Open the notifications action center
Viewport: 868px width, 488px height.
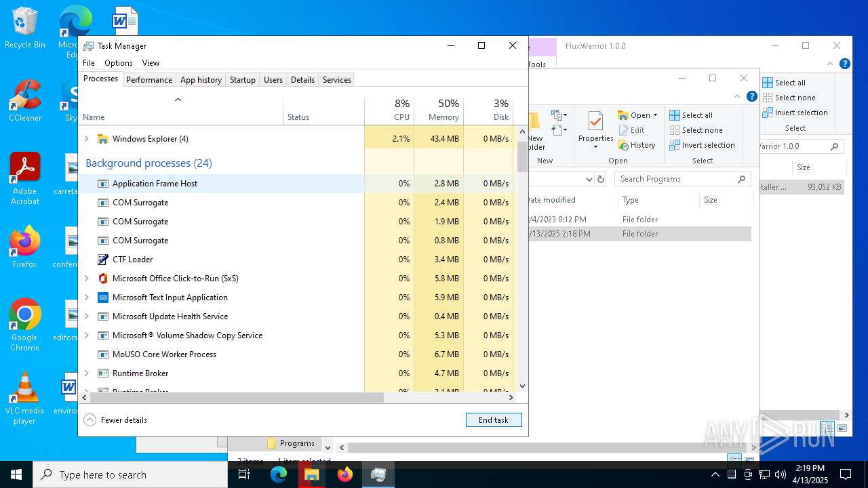[x=846, y=474]
